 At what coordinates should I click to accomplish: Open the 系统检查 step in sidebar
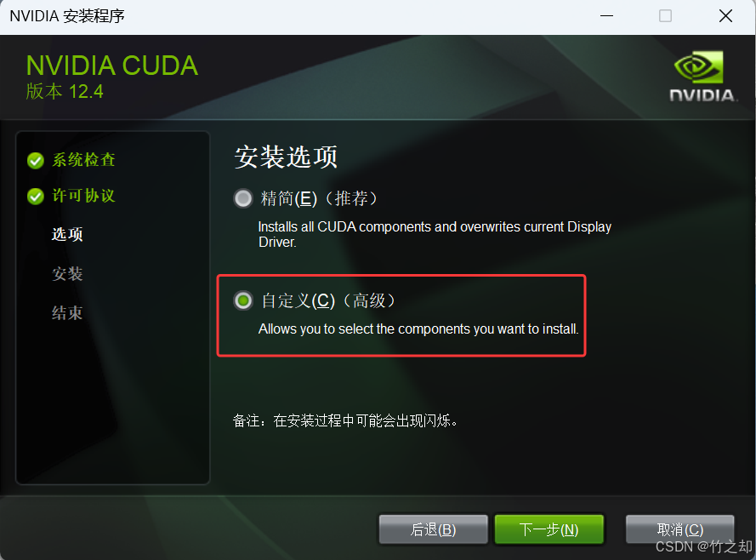83,160
